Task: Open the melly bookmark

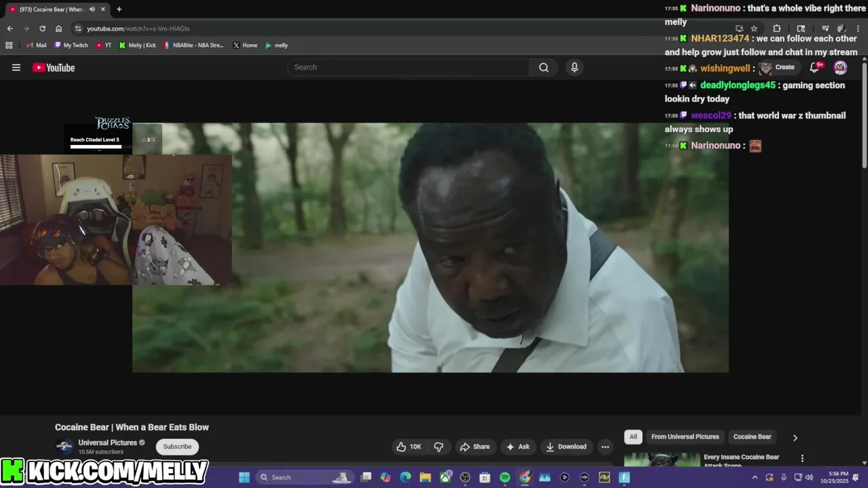Action: pos(277,45)
